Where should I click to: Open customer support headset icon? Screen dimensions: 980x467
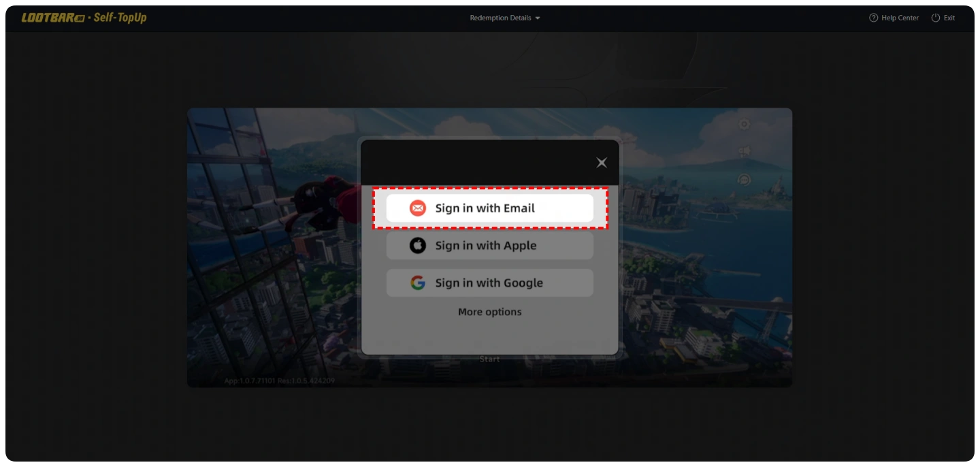click(x=744, y=179)
